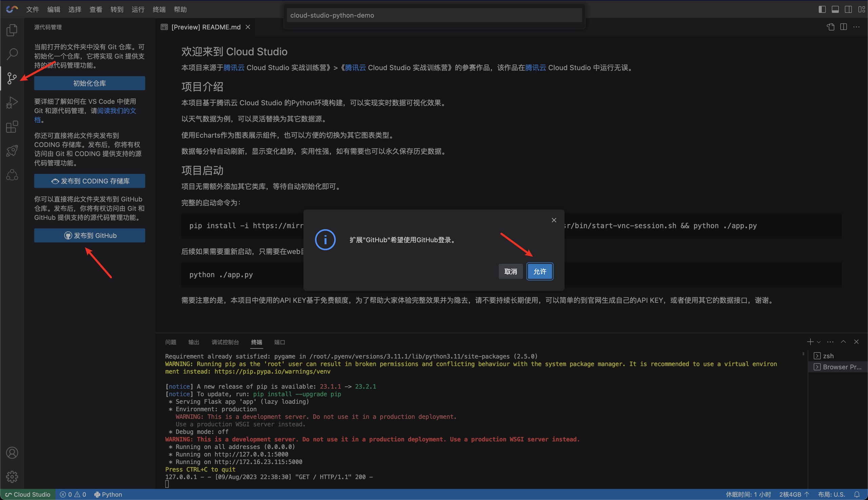
Task: Switch to the 终端 panel tab
Action: pos(257,342)
